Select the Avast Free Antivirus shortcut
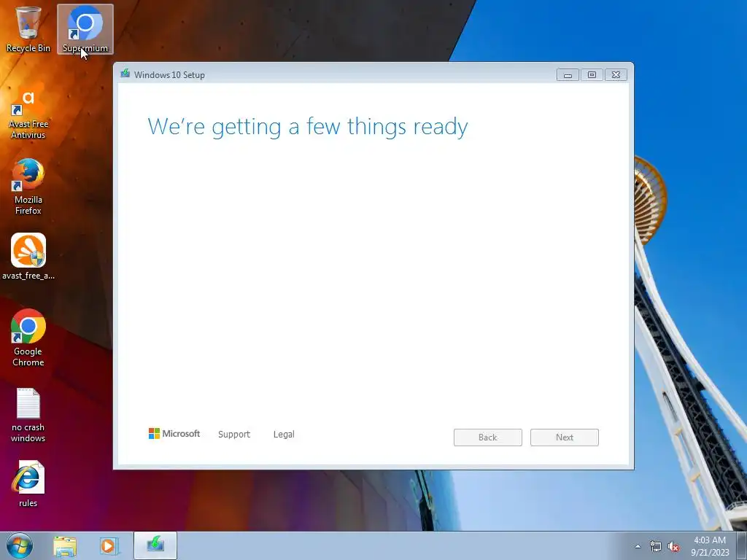Viewport: 747px width, 560px height. tap(28, 114)
